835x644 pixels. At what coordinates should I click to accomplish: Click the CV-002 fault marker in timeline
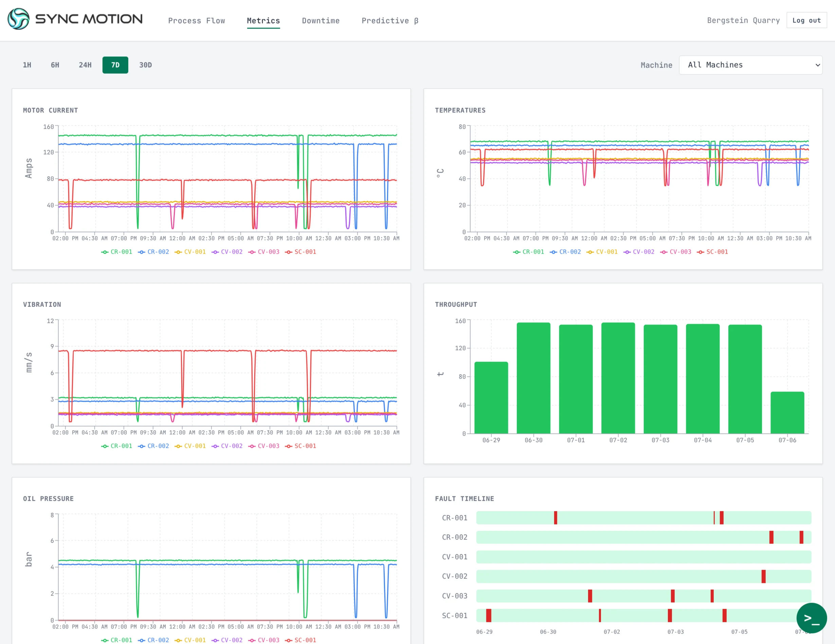point(763,576)
